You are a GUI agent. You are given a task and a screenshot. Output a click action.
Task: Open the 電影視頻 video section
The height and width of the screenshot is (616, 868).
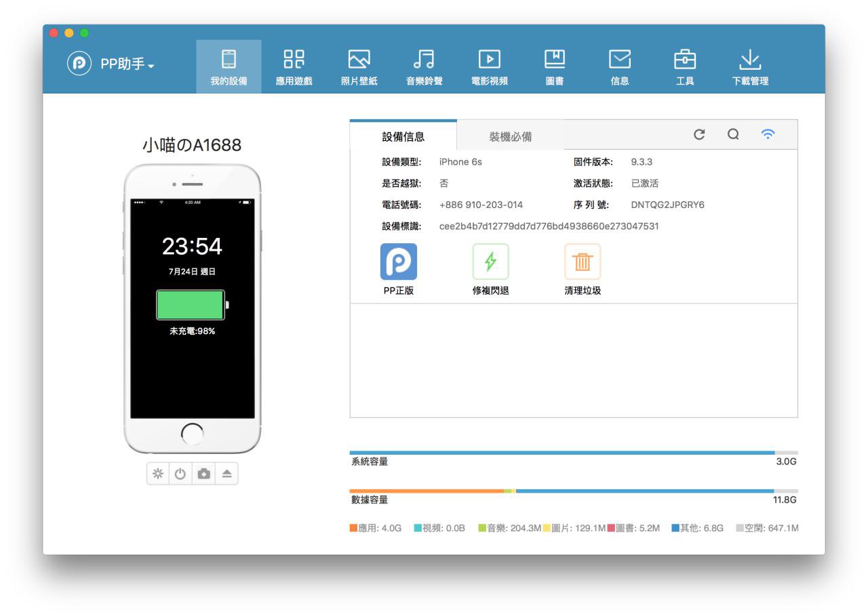click(x=489, y=67)
